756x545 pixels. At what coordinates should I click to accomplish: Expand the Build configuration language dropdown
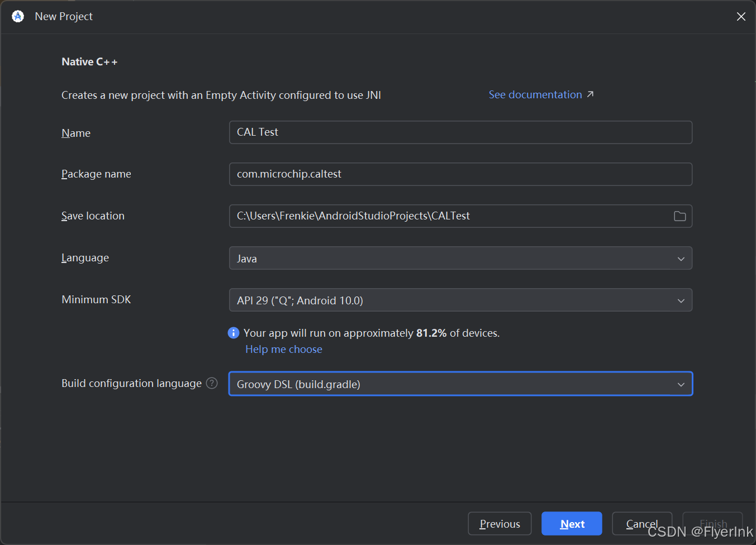(460, 384)
